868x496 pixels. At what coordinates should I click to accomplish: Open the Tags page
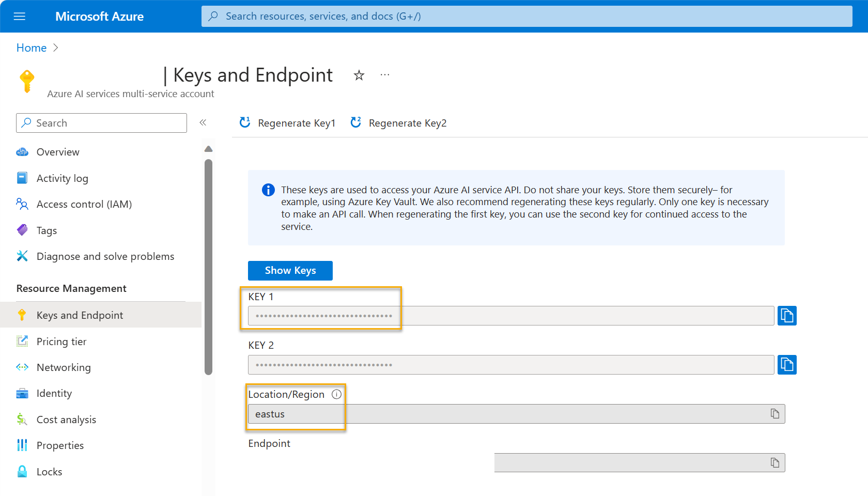point(46,230)
